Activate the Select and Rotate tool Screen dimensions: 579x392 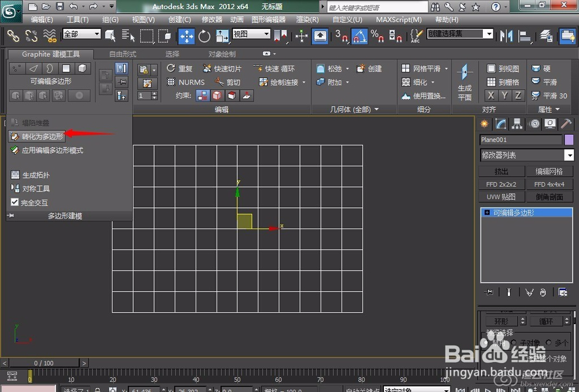(204, 36)
